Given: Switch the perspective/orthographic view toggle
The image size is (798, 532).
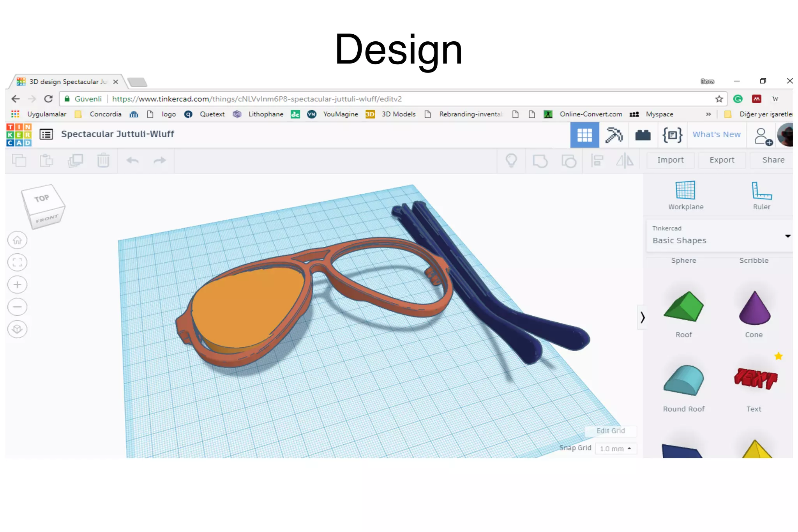Looking at the screenshot, I should pyautogui.click(x=18, y=329).
